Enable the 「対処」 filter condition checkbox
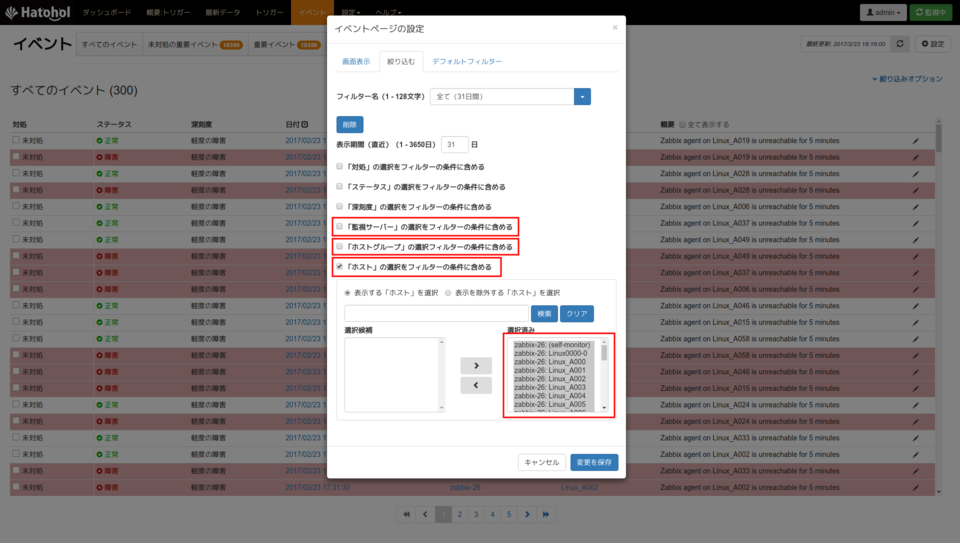 click(339, 166)
